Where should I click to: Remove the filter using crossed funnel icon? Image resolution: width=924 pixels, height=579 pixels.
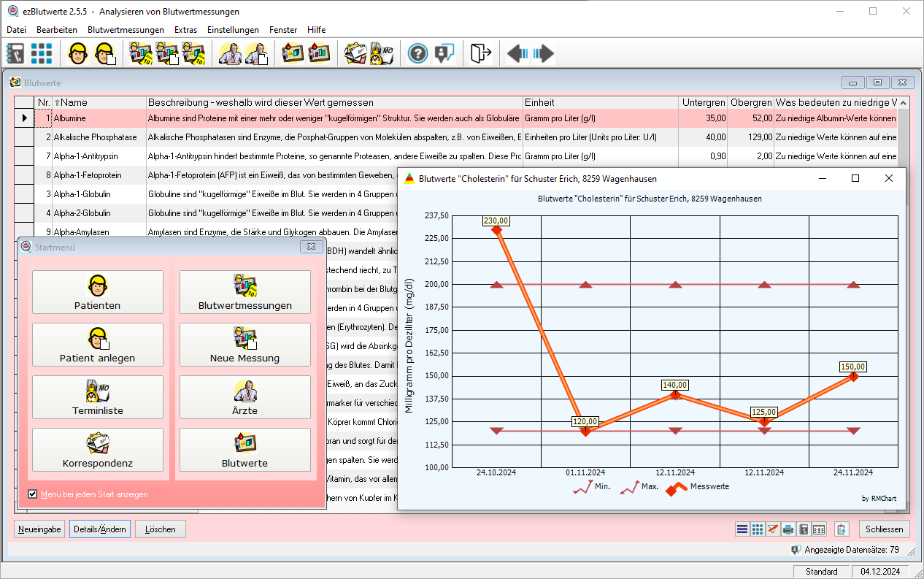(x=772, y=529)
